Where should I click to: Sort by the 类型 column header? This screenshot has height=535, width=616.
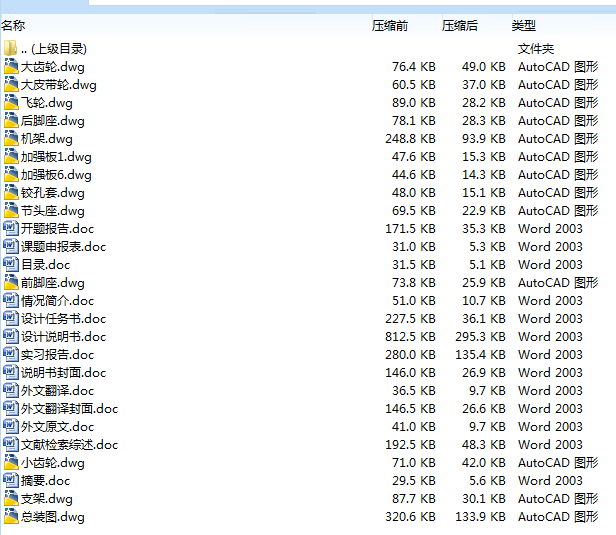(524, 26)
